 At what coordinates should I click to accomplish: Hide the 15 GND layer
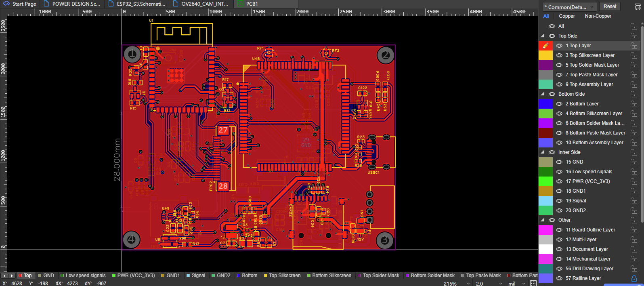(559, 162)
